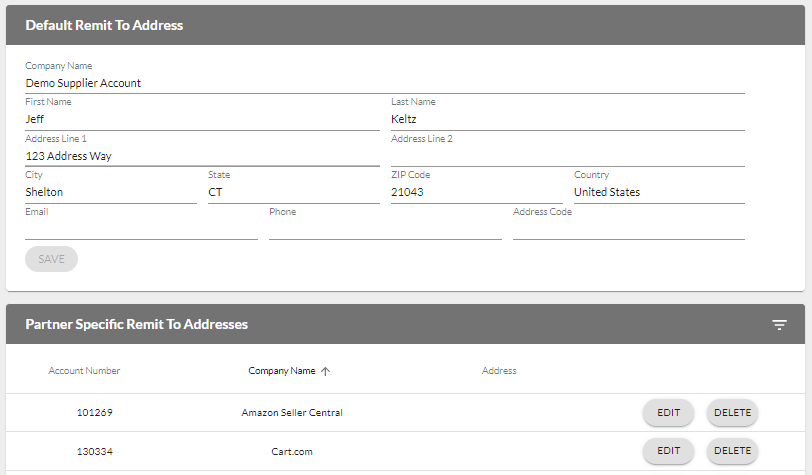This screenshot has height=475, width=812.
Task: Open the filter icon for partner addresses
Action: tap(779, 325)
